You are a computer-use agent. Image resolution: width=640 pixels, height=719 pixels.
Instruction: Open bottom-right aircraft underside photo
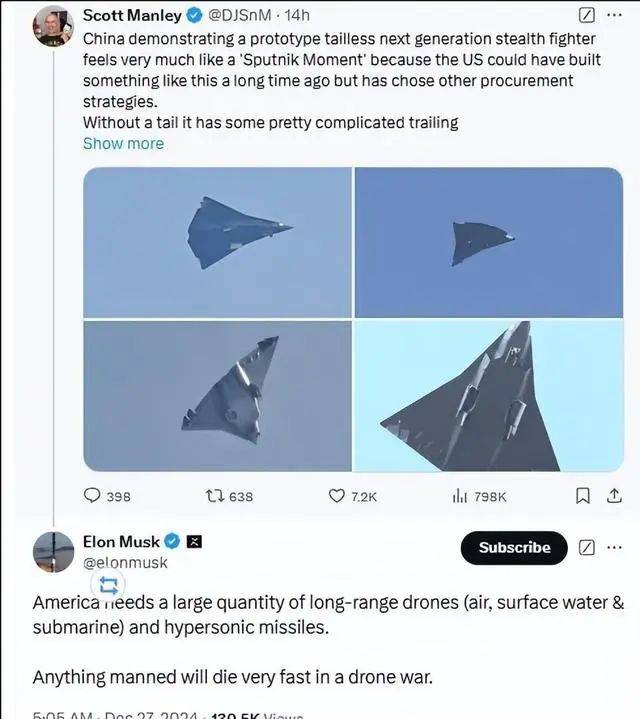point(489,396)
